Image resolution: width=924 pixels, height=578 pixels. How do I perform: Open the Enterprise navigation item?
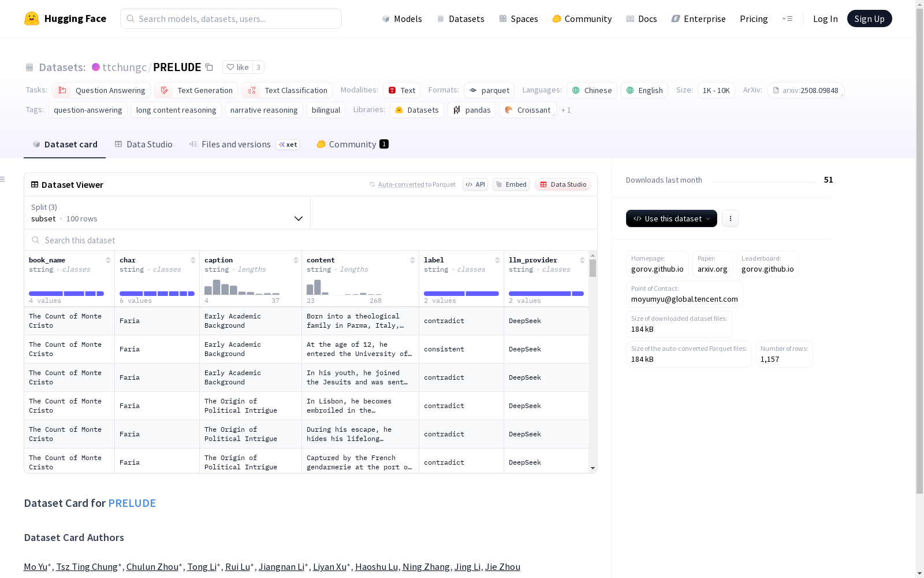[x=699, y=18]
